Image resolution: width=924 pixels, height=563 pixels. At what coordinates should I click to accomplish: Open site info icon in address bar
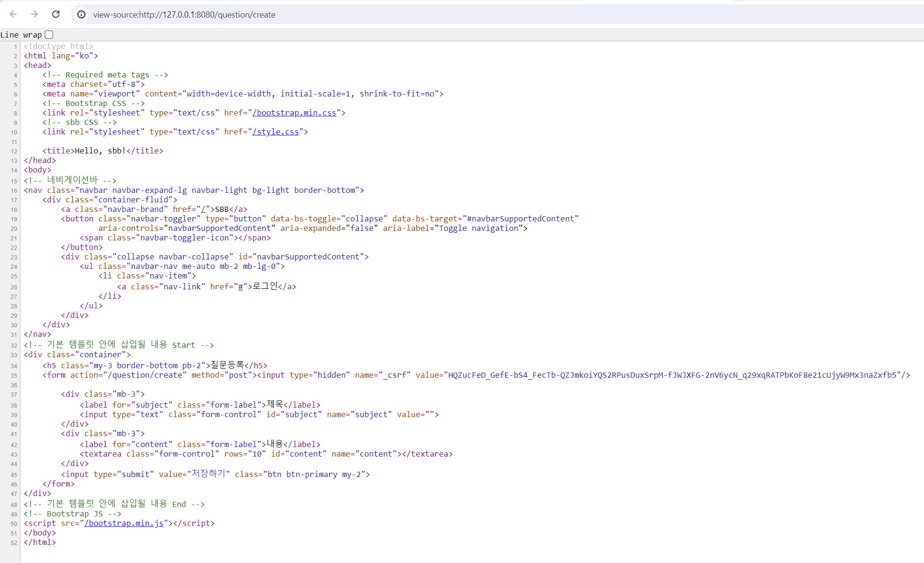click(x=82, y=15)
